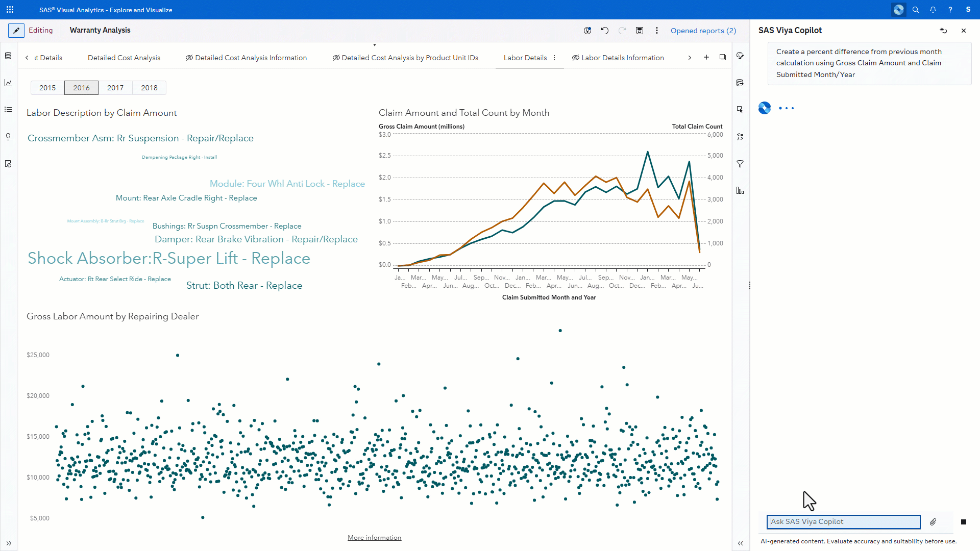Open the Data pane icon on the left sidebar
Viewport: 980px width, 551px height.
pyautogui.click(x=8, y=56)
